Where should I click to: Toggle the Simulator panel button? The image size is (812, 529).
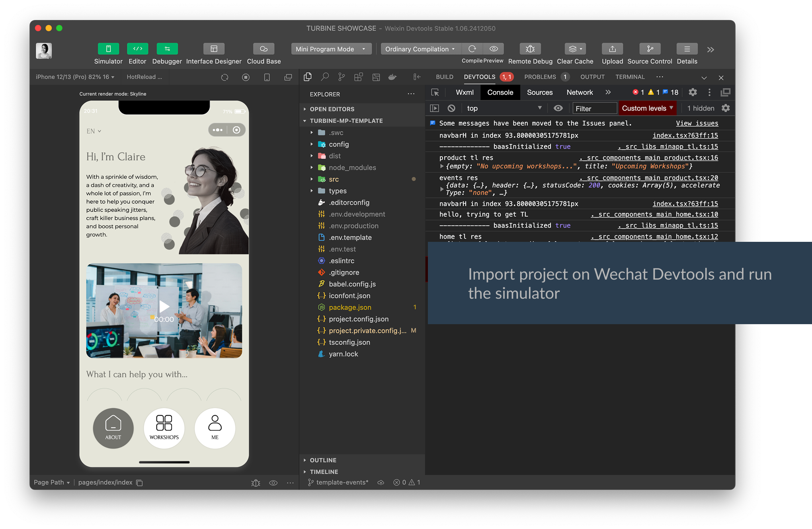click(108, 49)
